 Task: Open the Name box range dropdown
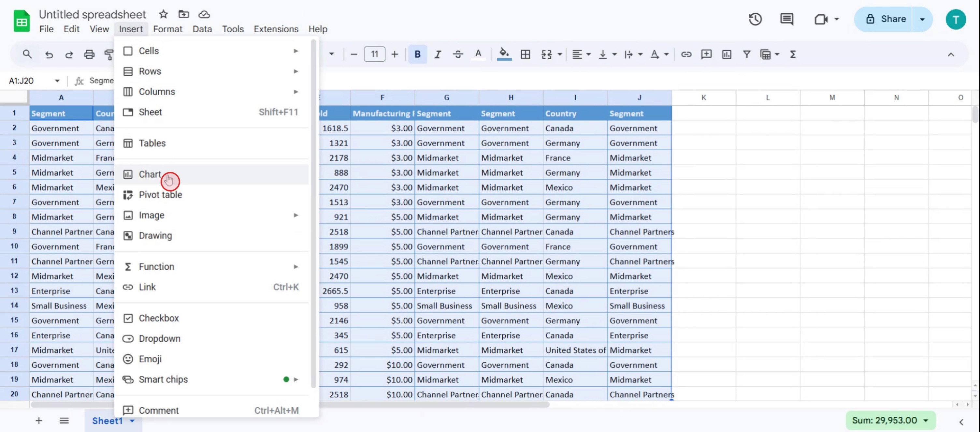(x=57, y=81)
